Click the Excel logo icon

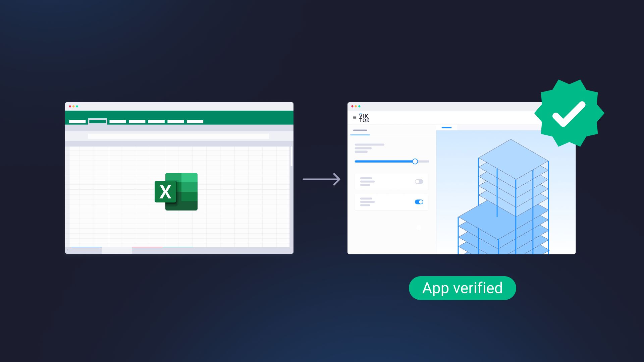click(176, 192)
